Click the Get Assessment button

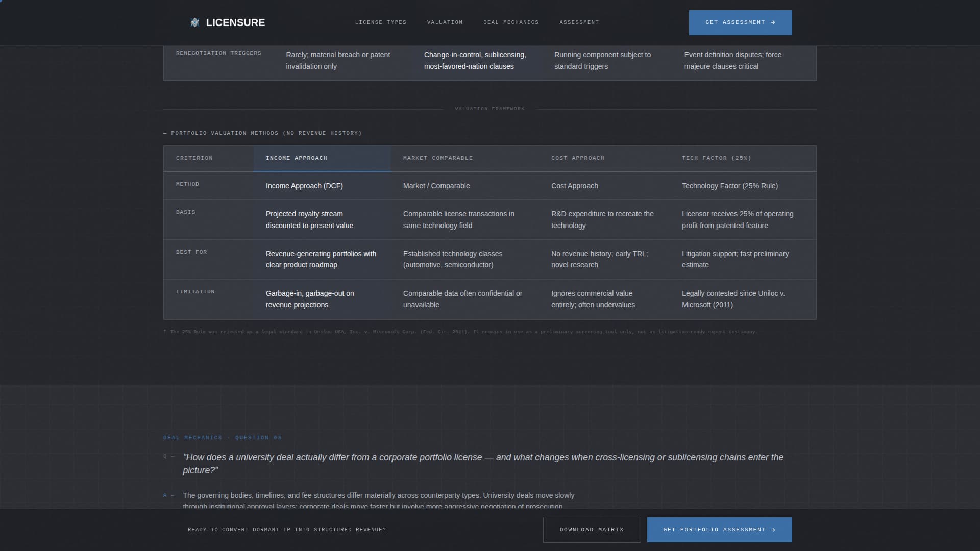tap(740, 22)
